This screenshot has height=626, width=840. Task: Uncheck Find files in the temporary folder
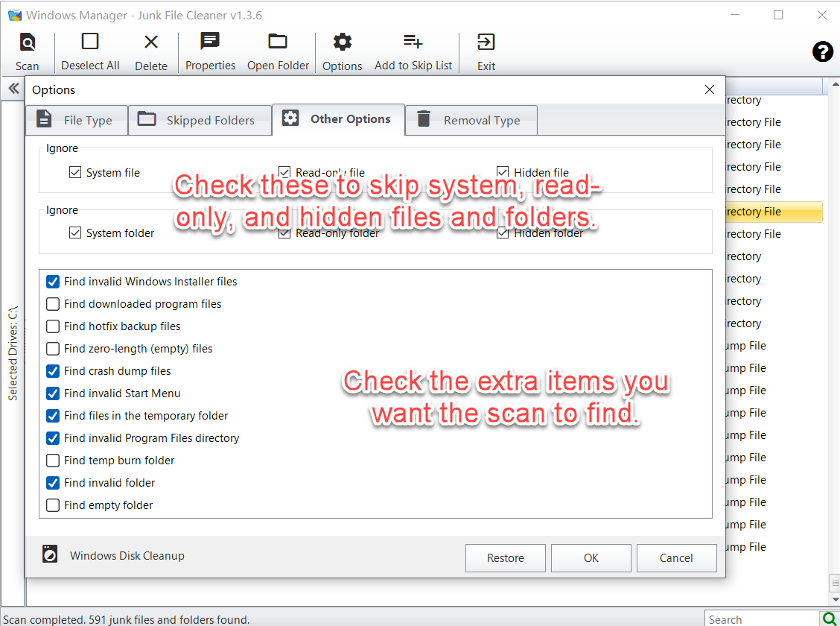coord(52,416)
